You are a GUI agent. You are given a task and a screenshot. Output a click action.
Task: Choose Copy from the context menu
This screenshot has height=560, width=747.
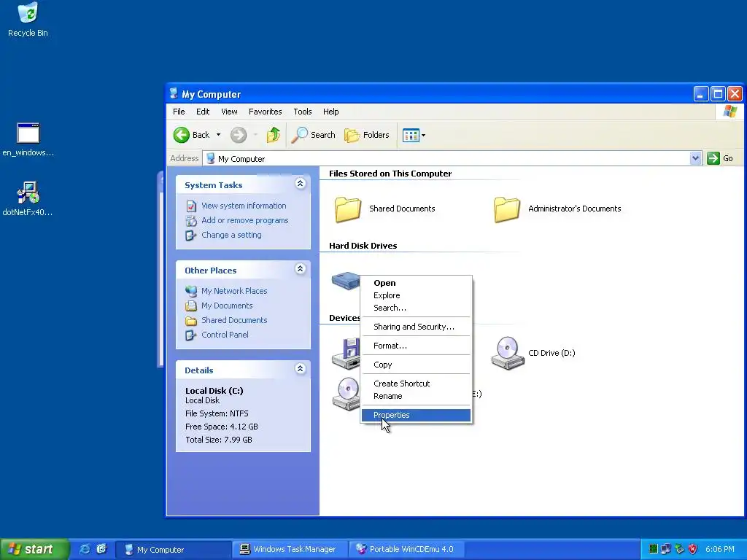[416, 365]
